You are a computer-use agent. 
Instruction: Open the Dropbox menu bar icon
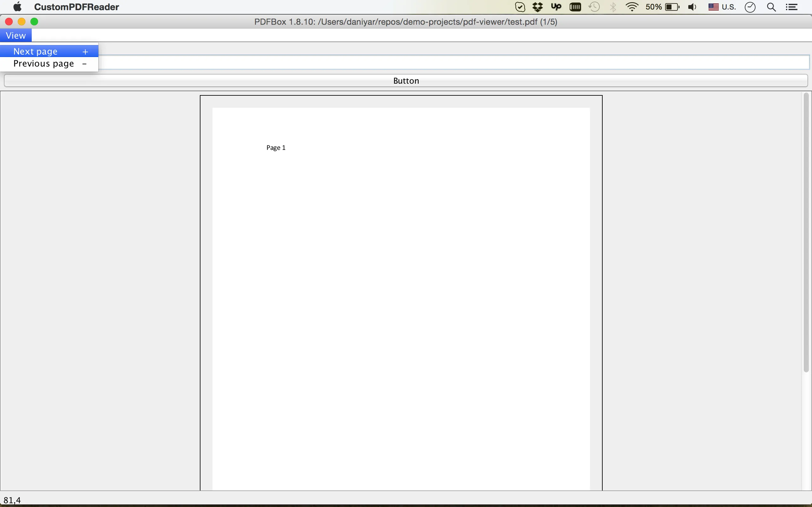coord(538,7)
